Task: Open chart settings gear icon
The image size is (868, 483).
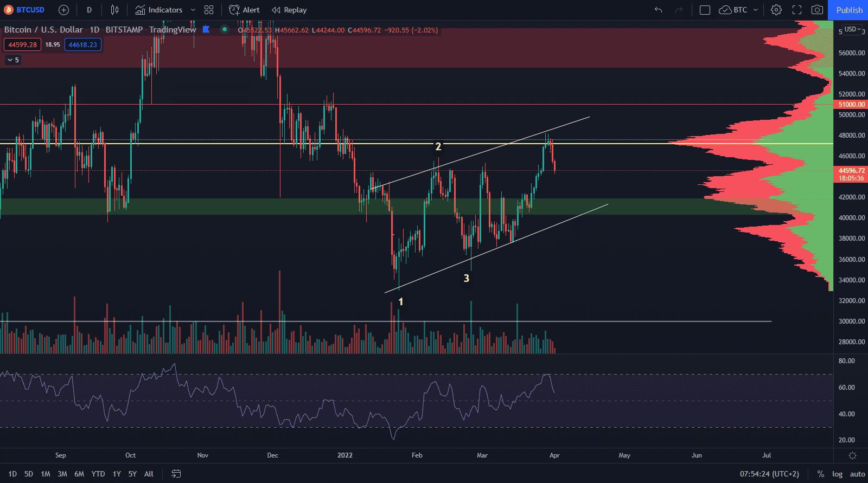Action: point(776,10)
